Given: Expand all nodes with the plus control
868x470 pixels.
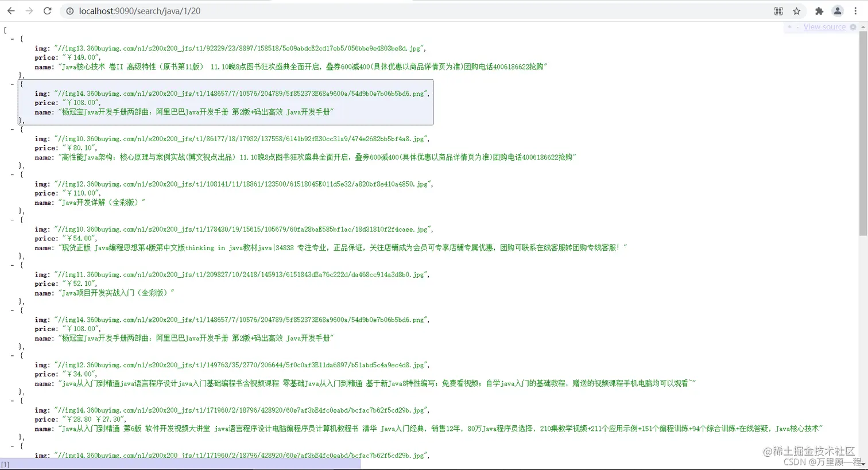Looking at the screenshot, I should click(x=790, y=27).
